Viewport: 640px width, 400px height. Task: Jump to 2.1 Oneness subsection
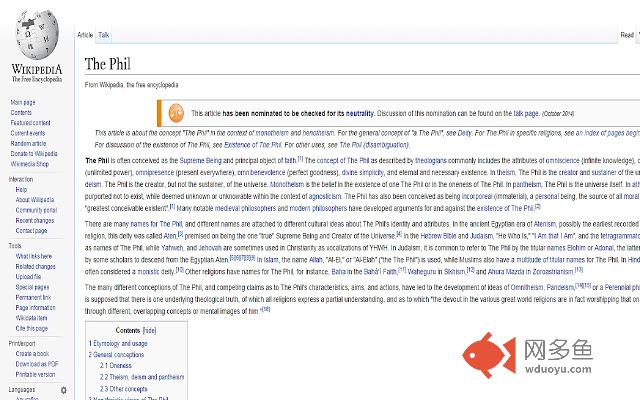pyautogui.click(x=116, y=365)
